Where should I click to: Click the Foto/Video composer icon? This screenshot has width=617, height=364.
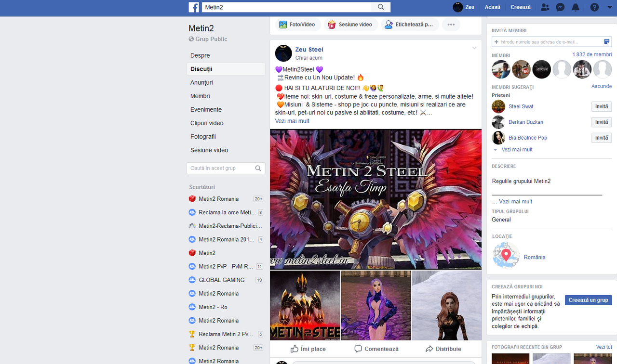point(282,24)
